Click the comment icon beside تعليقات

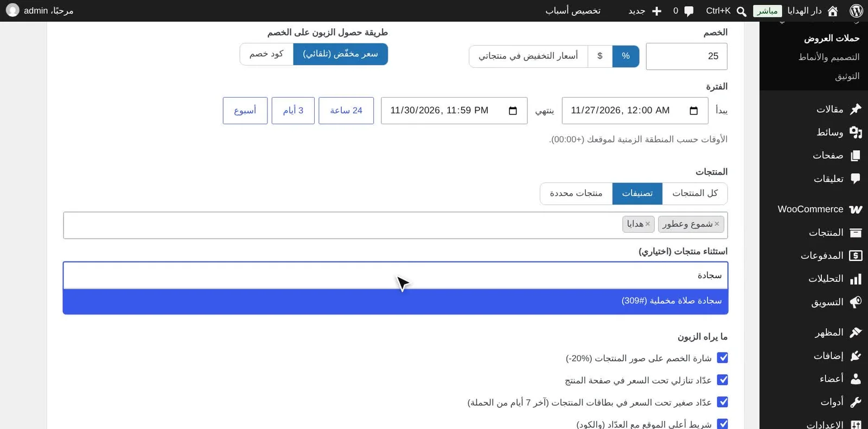856,178
